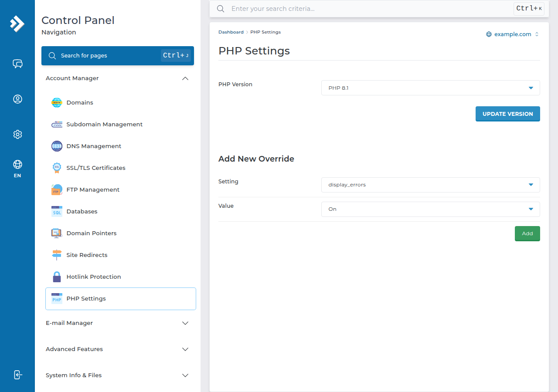Click the logout icon in sidebar

(17, 375)
